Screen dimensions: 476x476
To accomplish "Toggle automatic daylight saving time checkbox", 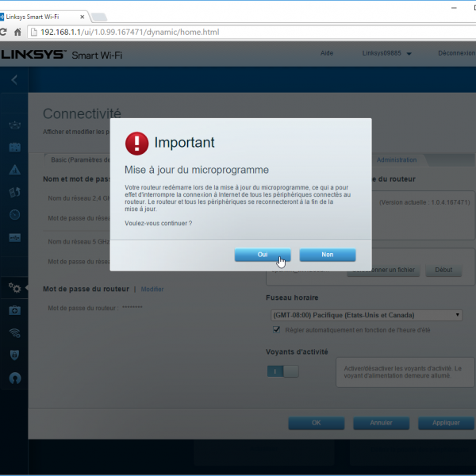I will [x=277, y=329].
